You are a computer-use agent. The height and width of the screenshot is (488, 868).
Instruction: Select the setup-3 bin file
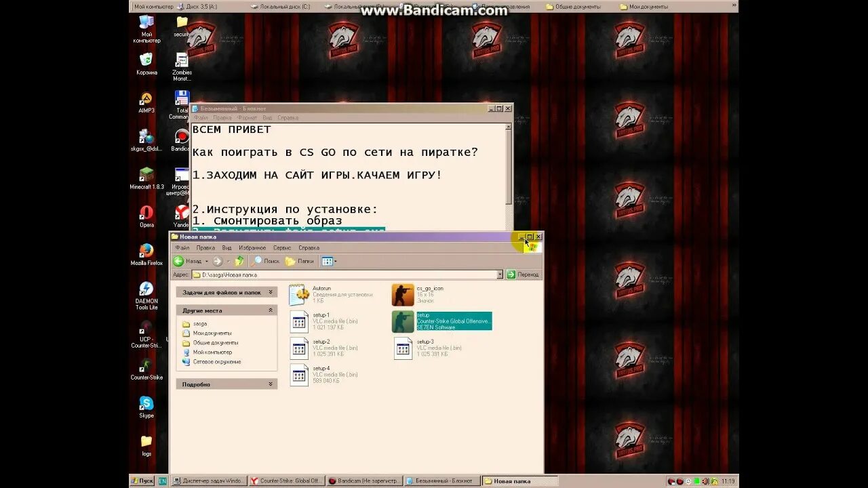(x=428, y=348)
